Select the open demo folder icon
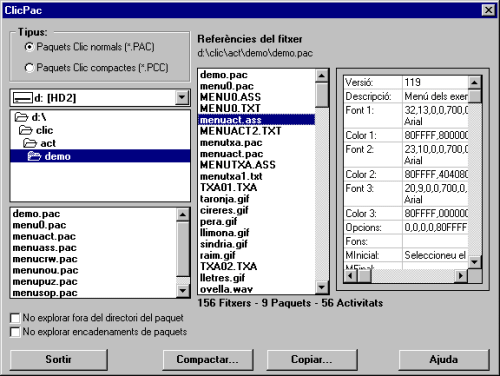Viewport: 500px width, 376px height. [34, 156]
